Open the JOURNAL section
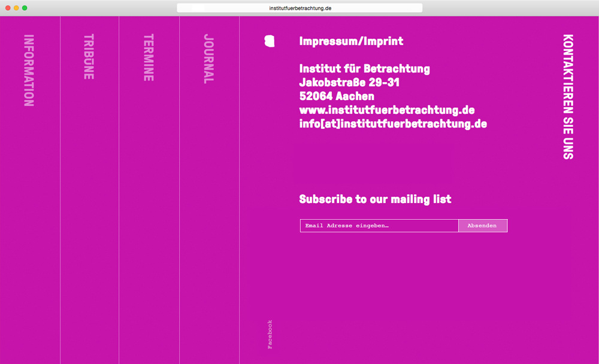 point(208,58)
